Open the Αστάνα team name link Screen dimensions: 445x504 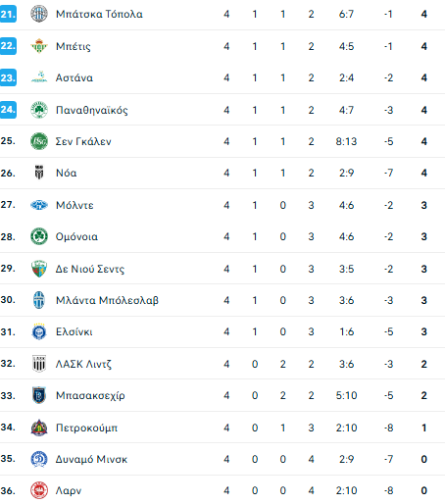click(x=74, y=77)
